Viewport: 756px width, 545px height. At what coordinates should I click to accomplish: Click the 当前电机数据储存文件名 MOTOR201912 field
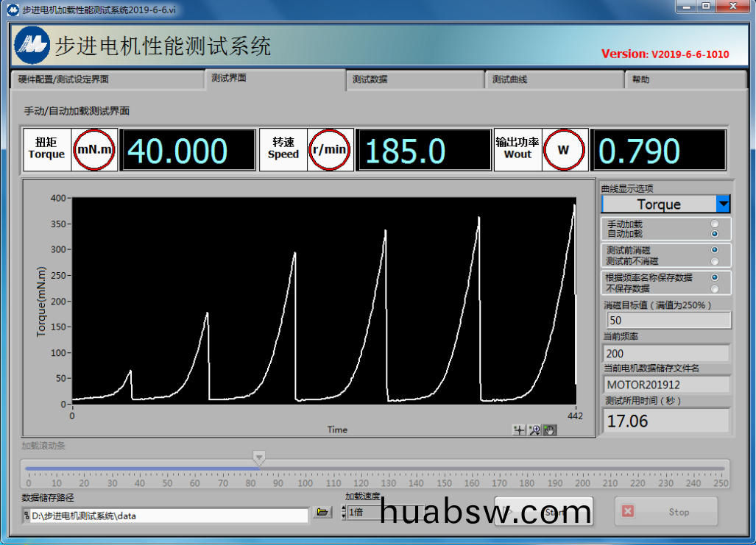(x=666, y=385)
